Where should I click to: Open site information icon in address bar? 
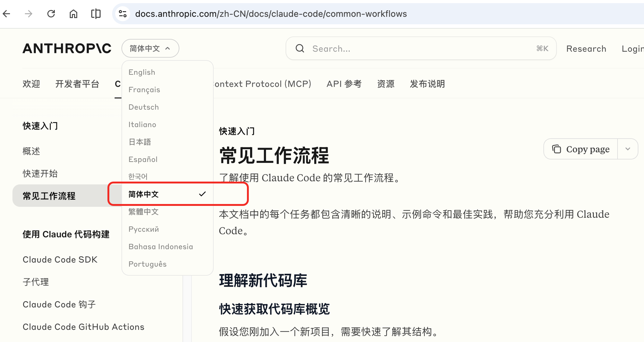tap(123, 14)
